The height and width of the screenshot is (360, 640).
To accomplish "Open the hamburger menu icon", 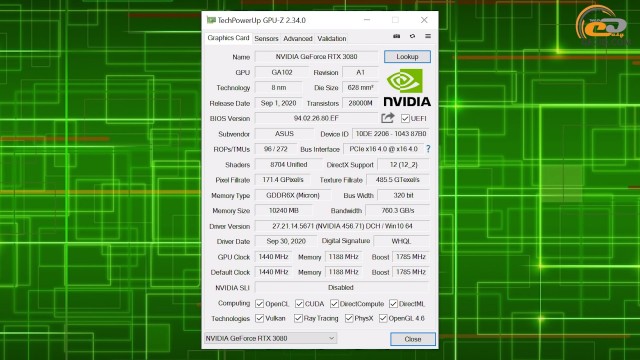I will (428, 36).
